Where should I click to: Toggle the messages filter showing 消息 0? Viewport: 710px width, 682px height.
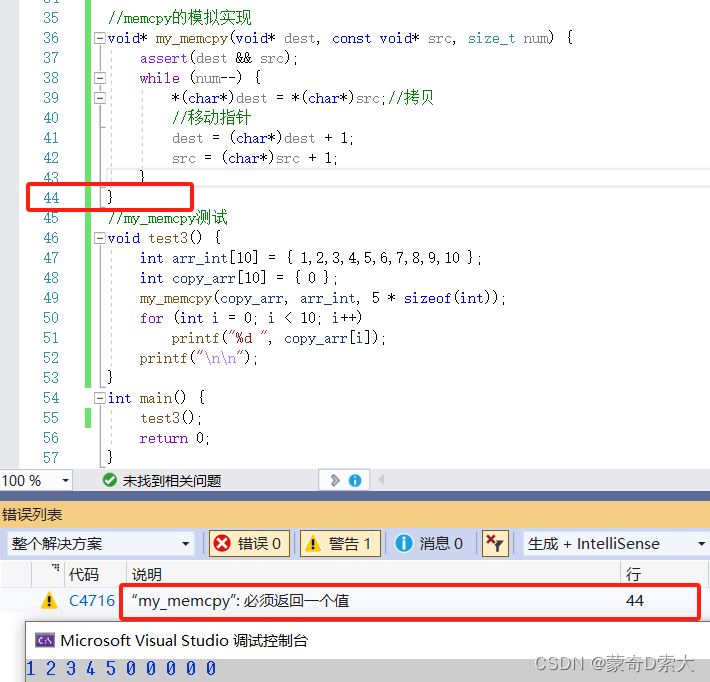[x=430, y=543]
